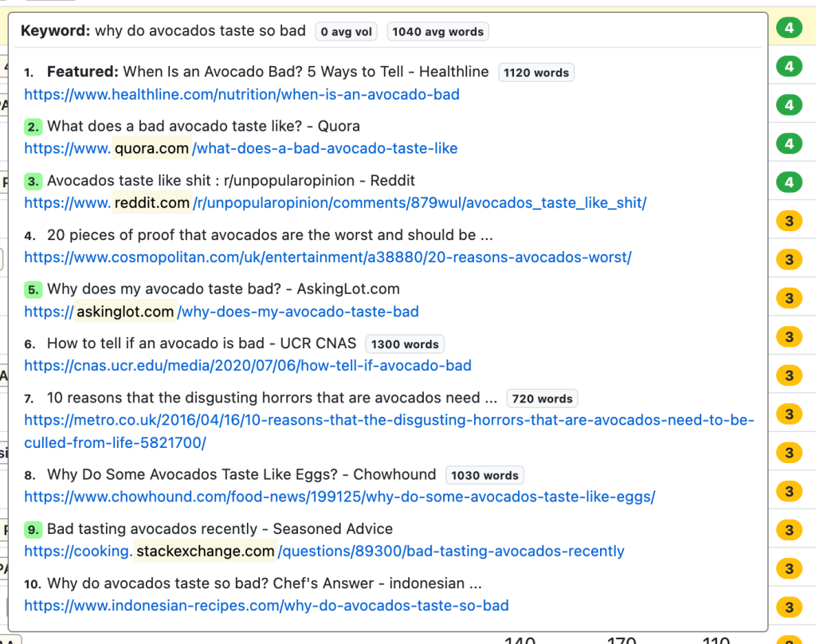This screenshot has width=816, height=644.
Task: Select the title '20 pieces of proof that avocados are the worst'
Action: coord(269,235)
